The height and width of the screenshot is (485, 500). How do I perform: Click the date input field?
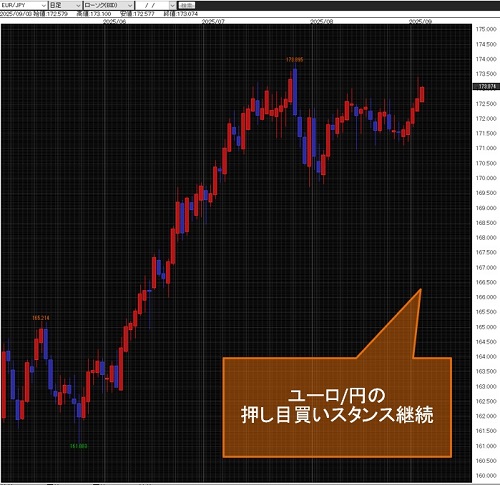pyautogui.click(x=153, y=5)
